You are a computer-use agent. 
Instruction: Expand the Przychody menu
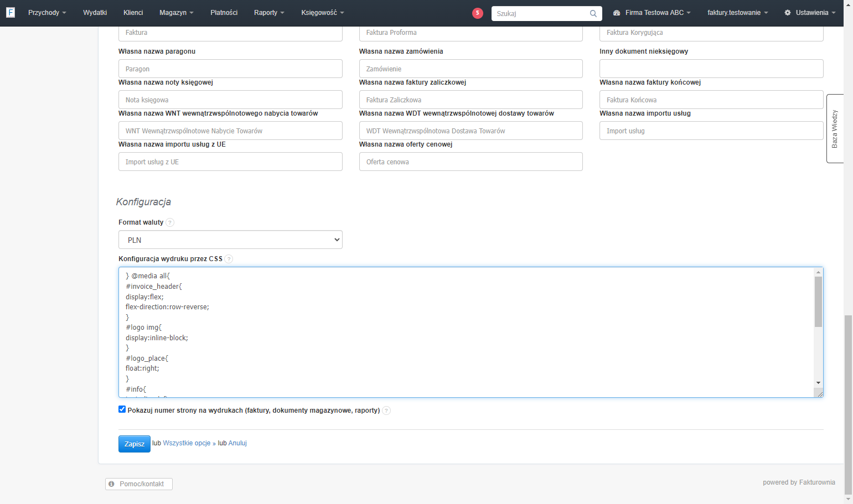pyautogui.click(x=47, y=13)
